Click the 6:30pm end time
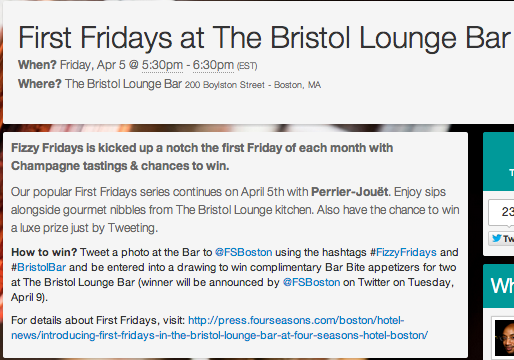The width and height of the screenshot is (514, 360). [x=213, y=65]
